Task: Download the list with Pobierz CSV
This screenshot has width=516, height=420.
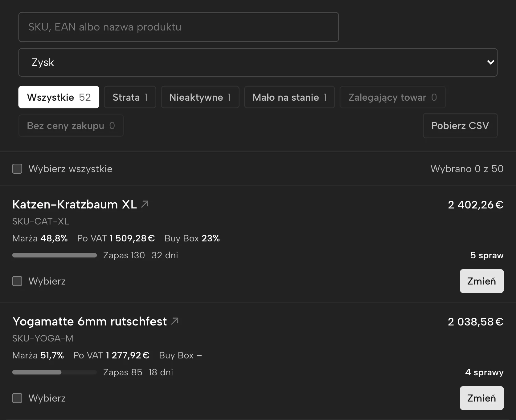Action: [460, 126]
